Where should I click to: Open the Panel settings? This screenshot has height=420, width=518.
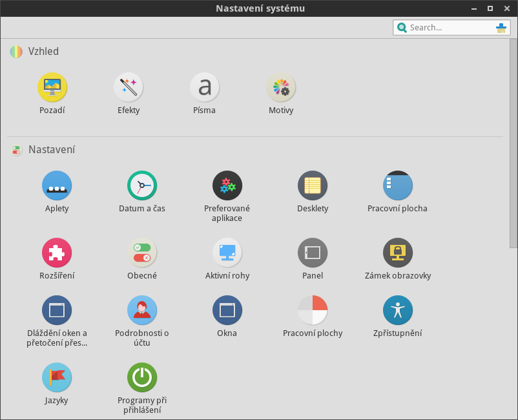click(313, 253)
